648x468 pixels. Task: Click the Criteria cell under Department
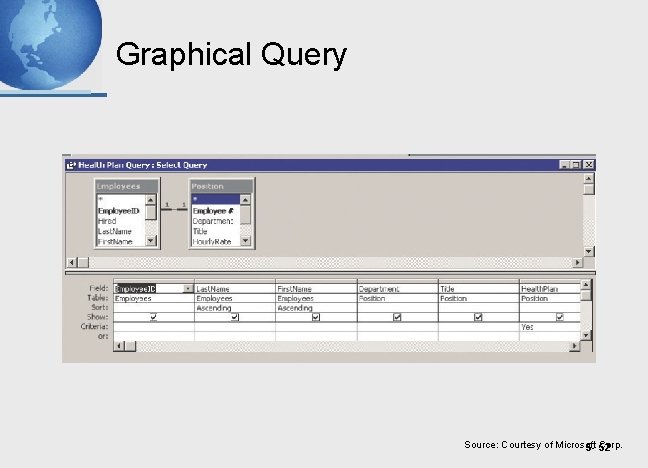pos(397,327)
